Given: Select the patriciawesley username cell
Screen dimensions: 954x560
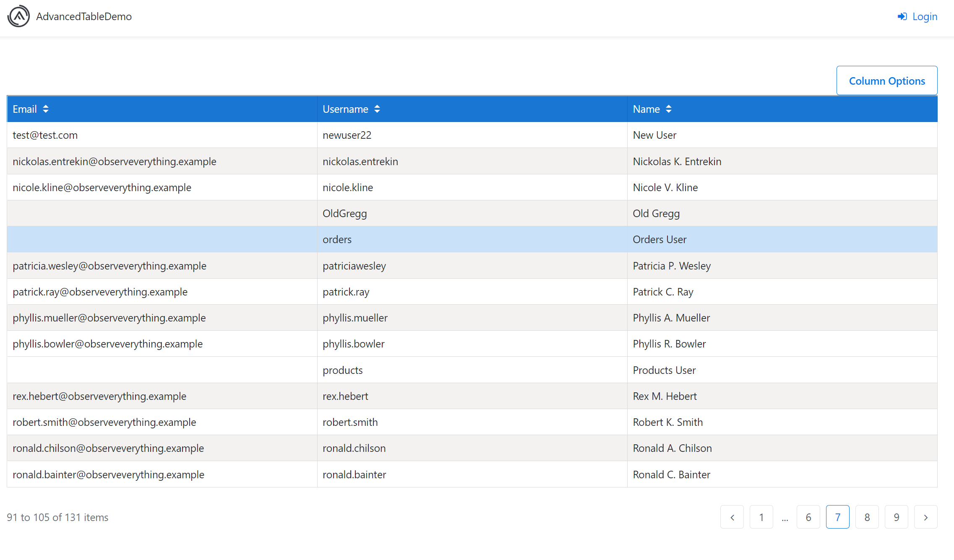Looking at the screenshot, I should coord(472,266).
